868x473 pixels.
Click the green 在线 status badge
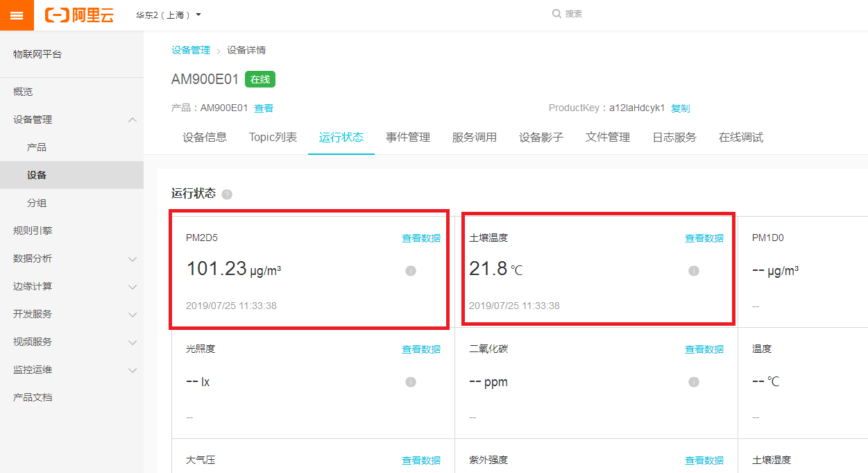pos(260,79)
